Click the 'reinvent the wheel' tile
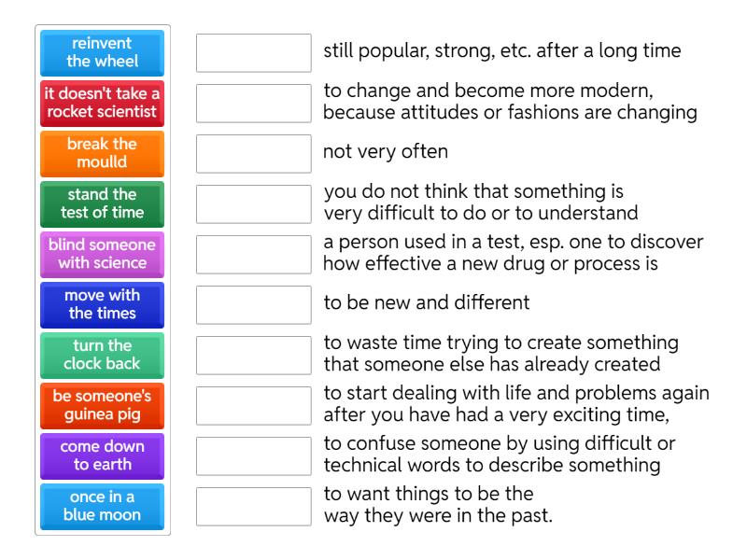 pos(103,53)
